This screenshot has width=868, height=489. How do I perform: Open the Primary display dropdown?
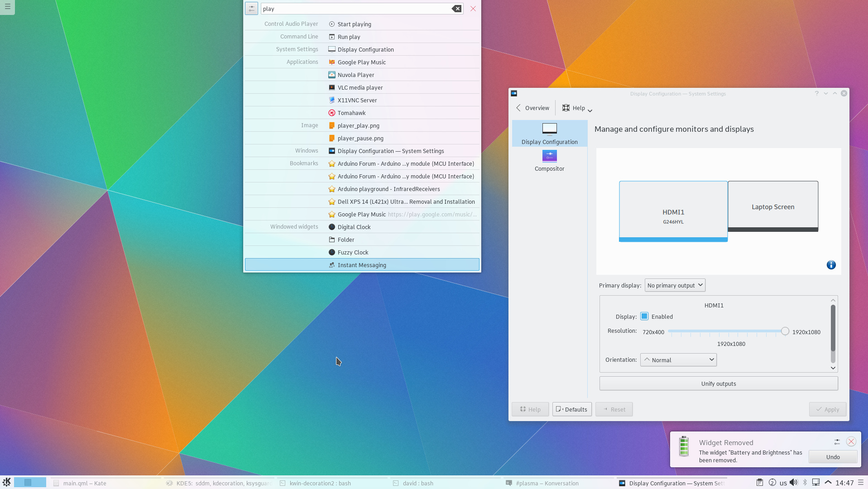674,285
